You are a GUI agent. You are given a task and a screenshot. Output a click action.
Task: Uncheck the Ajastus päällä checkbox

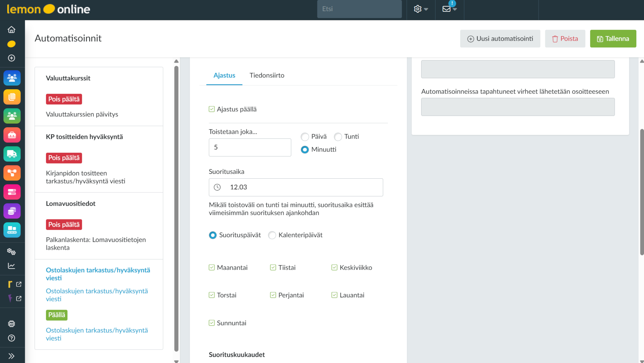tap(212, 109)
